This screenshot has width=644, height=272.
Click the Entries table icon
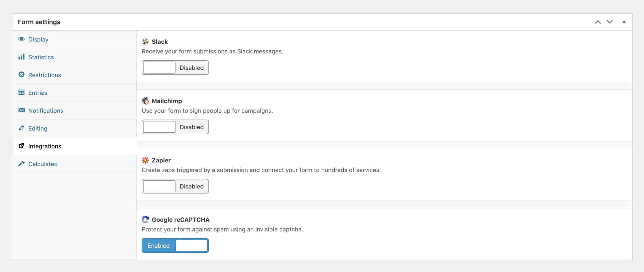21,92
